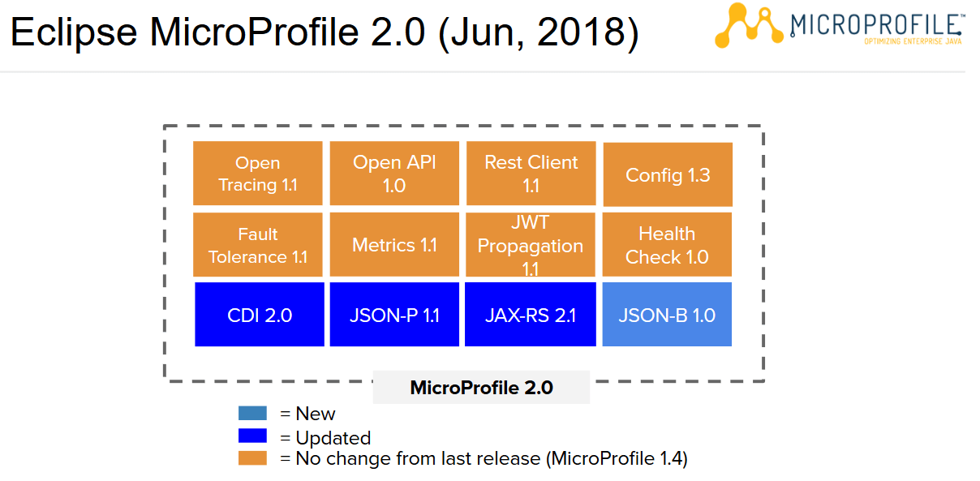Image resolution: width=980 pixels, height=481 pixels.
Task: Select the Open Tracing 1.1 box
Action: pyautogui.click(x=257, y=174)
